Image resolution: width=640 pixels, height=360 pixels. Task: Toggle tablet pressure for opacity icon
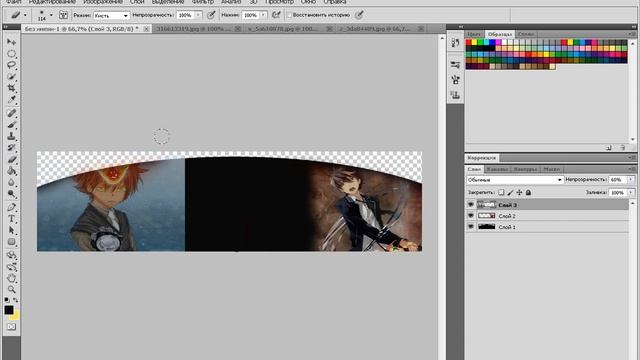[x=211, y=15]
